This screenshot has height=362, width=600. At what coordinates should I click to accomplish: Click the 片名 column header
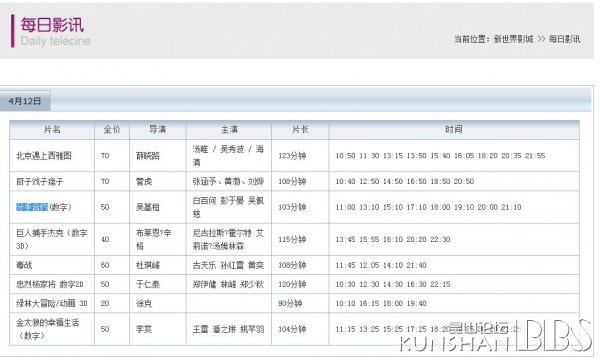pos(52,130)
